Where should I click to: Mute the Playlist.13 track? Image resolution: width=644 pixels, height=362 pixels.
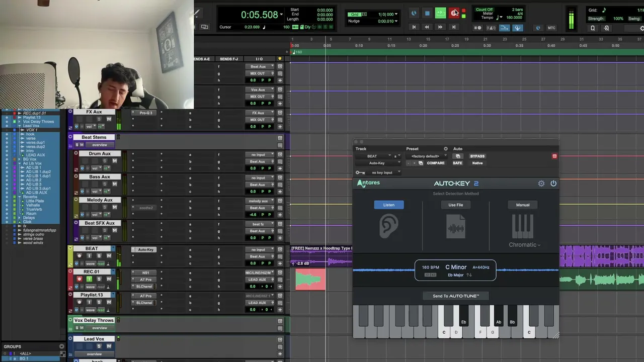coord(109,302)
